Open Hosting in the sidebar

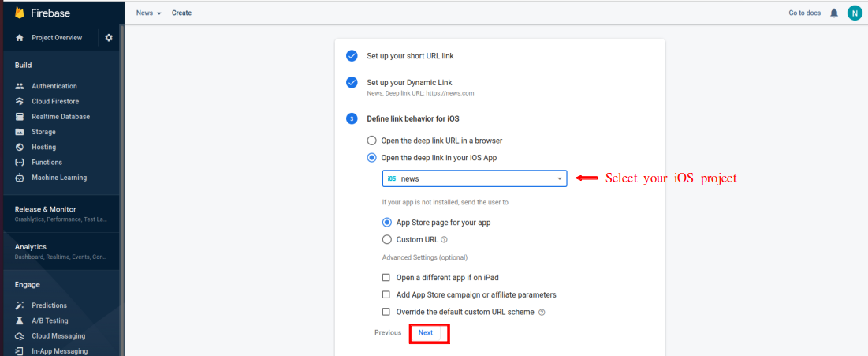tap(43, 147)
